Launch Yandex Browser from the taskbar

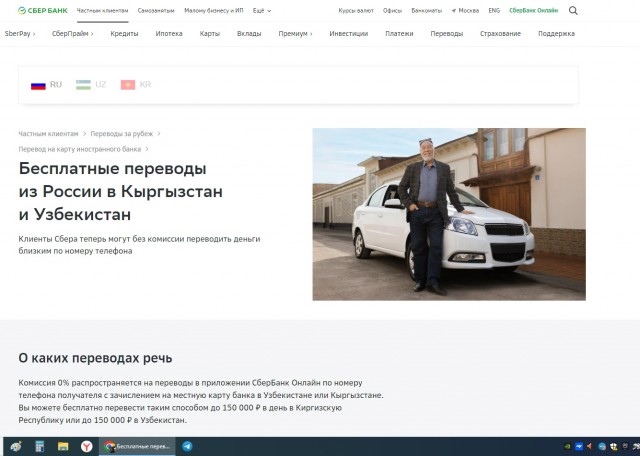[86, 446]
